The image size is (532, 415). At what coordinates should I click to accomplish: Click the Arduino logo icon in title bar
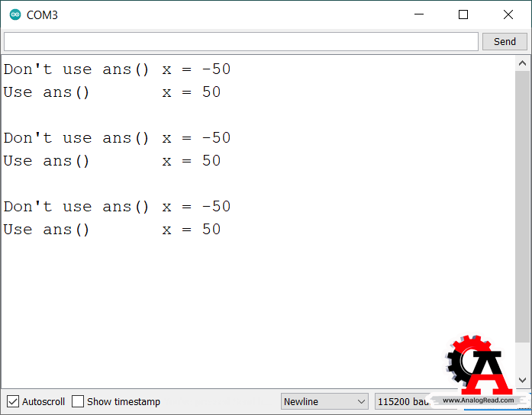pyautogui.click(x=15, y=14)
